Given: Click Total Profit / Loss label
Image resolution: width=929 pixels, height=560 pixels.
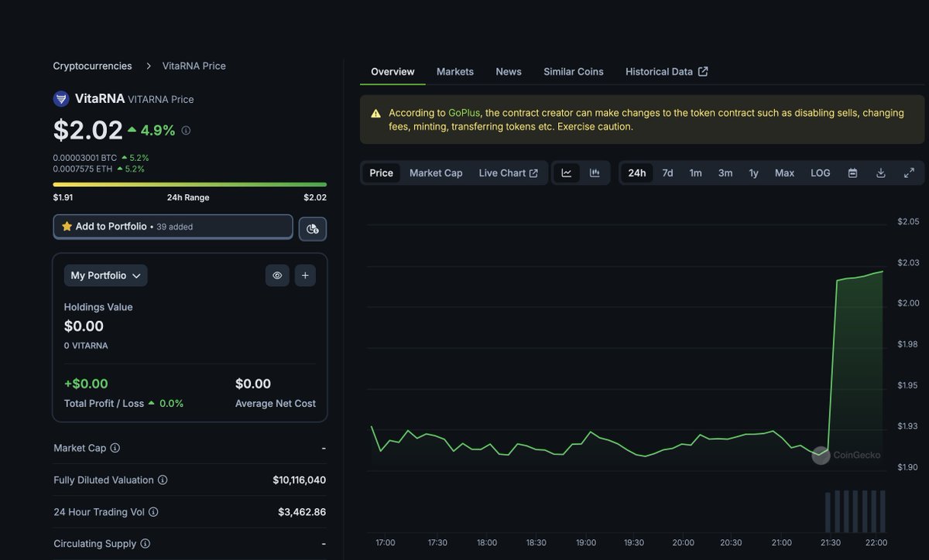Looking at the screenshot, I should [x=104, y=404].
